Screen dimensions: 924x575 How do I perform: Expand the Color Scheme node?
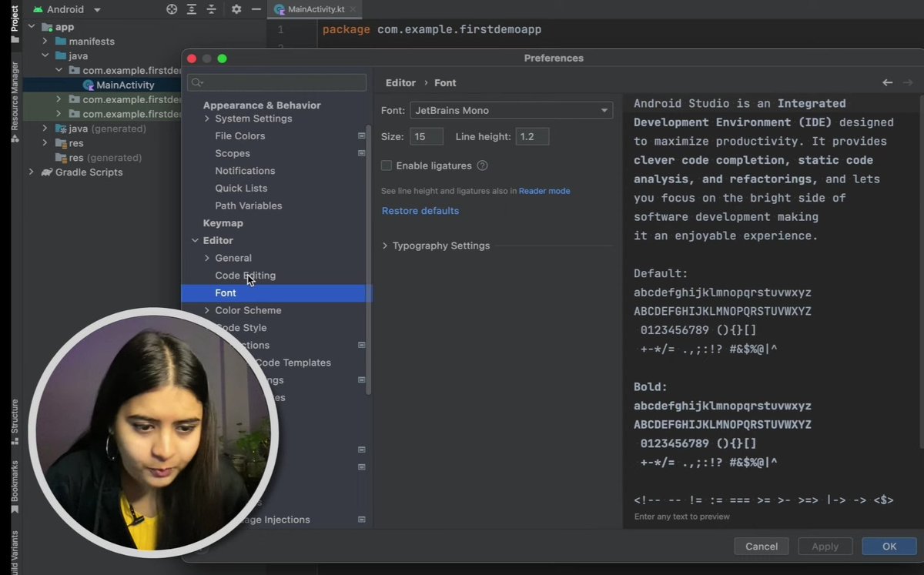click(207, 310)
